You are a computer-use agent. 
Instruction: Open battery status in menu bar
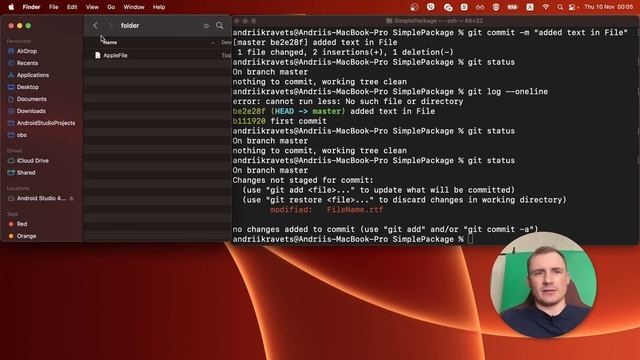[x=512, y=7]
